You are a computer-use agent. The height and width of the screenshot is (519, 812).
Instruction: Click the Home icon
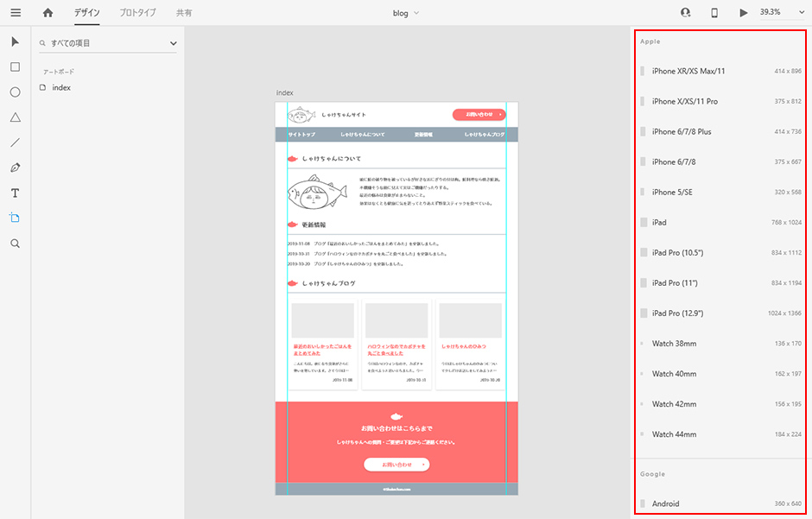click(x=48, y=13)
